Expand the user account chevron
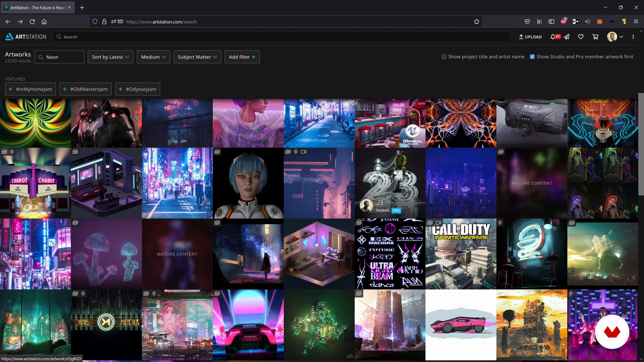This screenshot has height=362, width=644. pyautogui.click(x=621, y=37)
